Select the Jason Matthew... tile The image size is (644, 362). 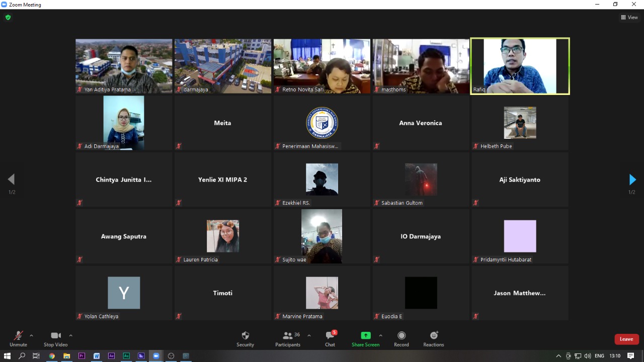coord(520,294)
